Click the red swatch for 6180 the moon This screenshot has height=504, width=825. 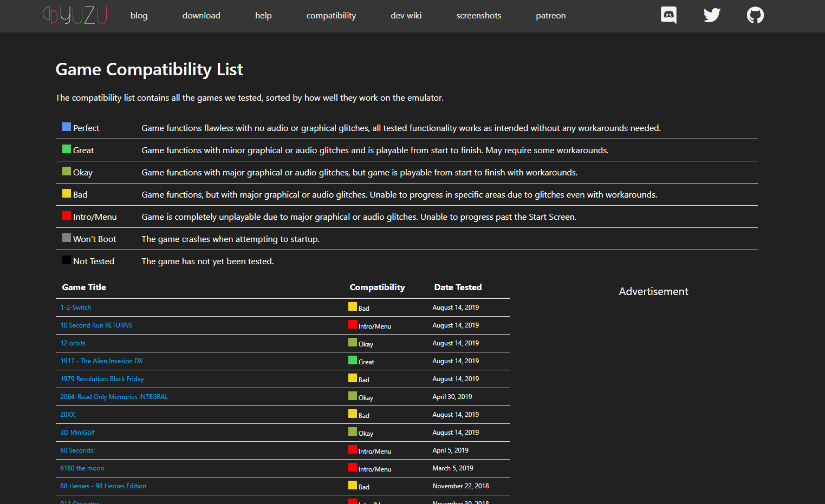353,467
